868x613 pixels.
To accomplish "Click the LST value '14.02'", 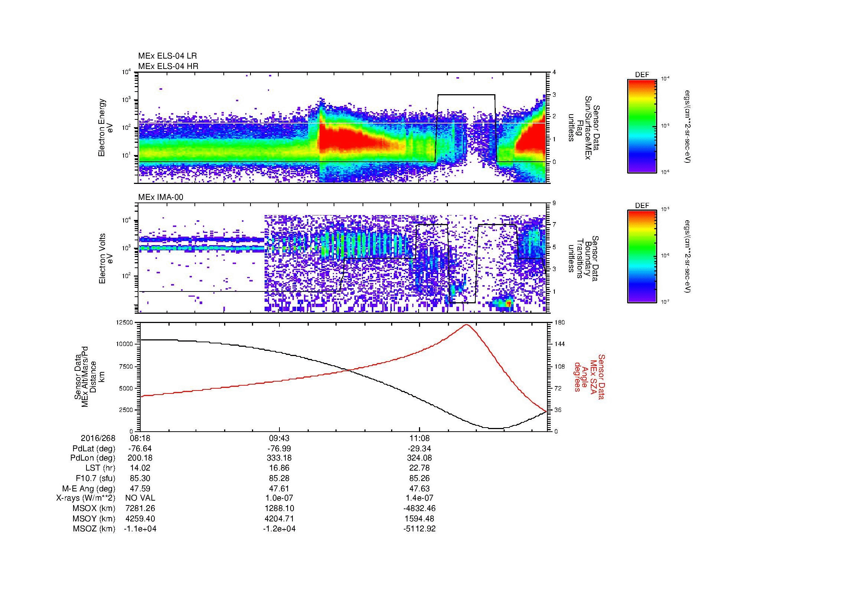I will click(x=140, y=468).
